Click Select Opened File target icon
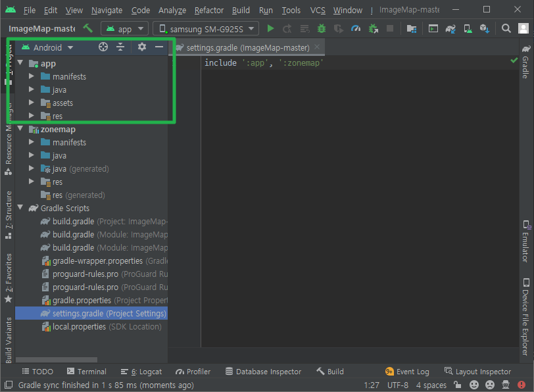Viewport: 534px width, 392px height. click(x=103, y=47)
